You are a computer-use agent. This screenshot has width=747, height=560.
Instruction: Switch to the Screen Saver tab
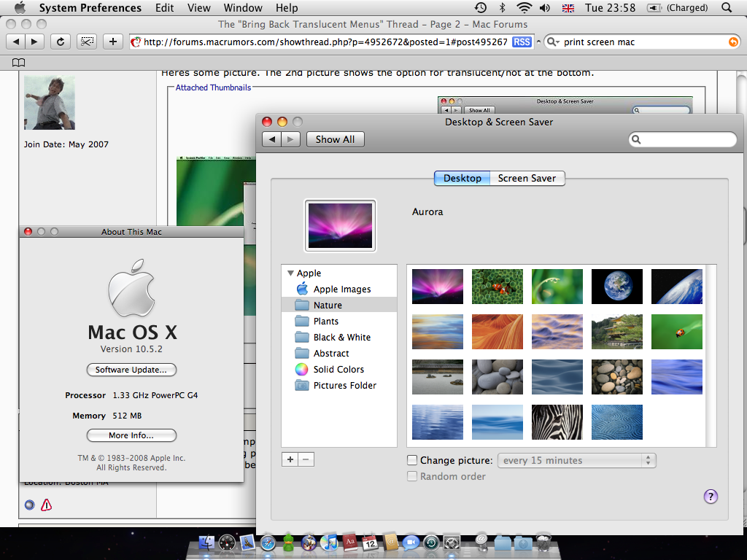[x=527, y=178]
